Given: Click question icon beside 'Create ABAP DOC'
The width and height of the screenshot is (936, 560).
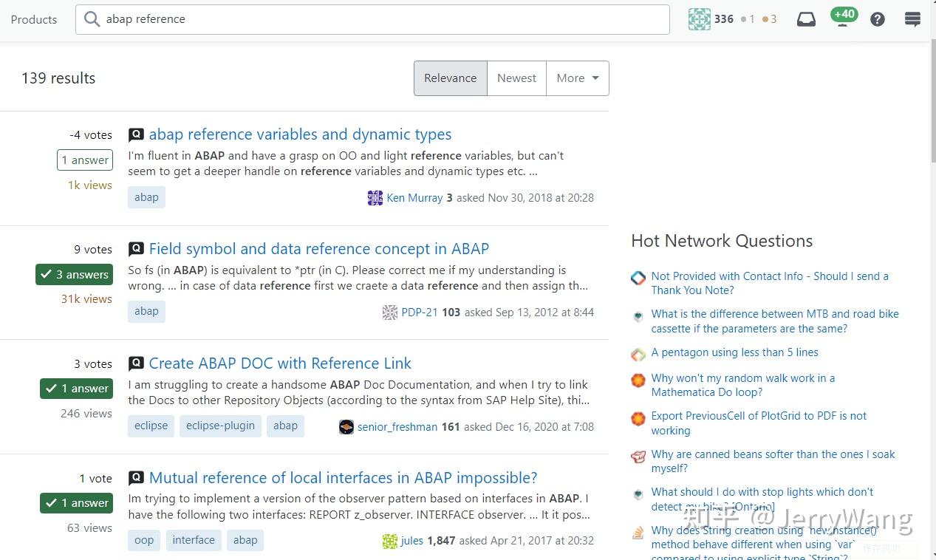Looking at the screenshot, I should 136,364.
